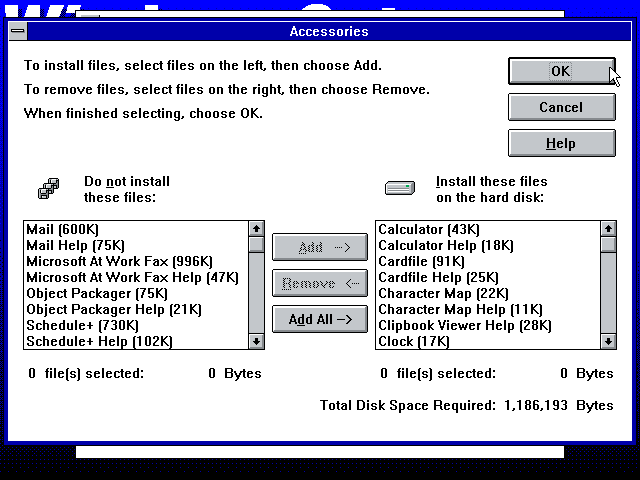The image size is (640, 480).
Task: Select Cardfile (91K)
Action: pyautogui.click(x=488, y=261)
